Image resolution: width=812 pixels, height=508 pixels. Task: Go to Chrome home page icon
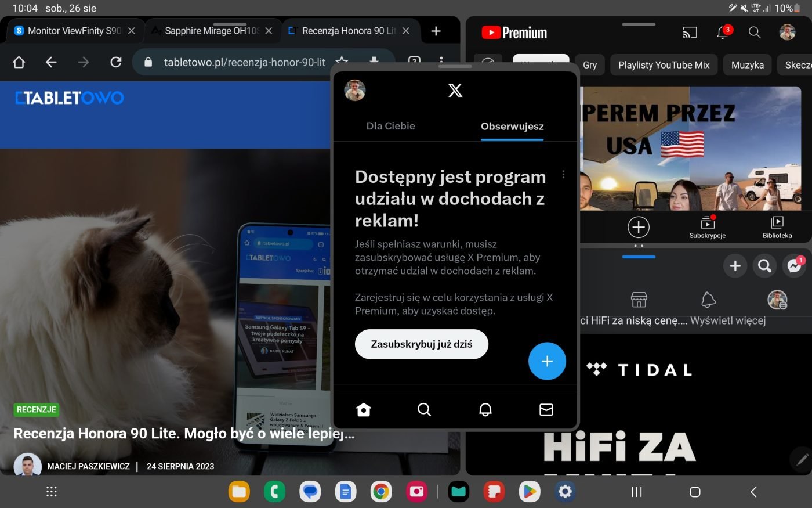coord(19,62)
